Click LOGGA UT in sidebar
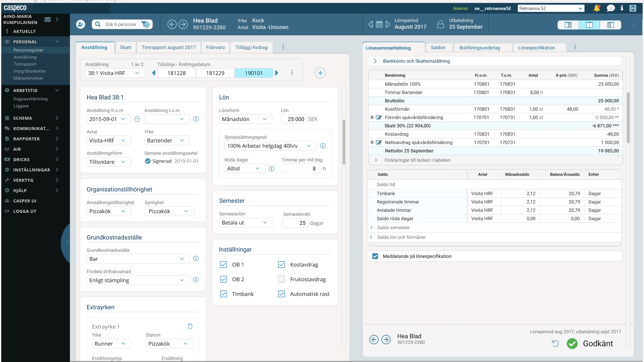The image size is (644, 362). 25,211
